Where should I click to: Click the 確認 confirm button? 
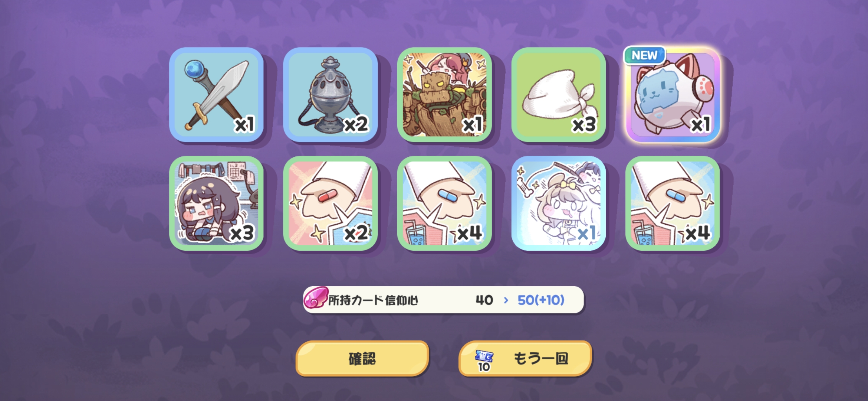click(x=362, y=358)
